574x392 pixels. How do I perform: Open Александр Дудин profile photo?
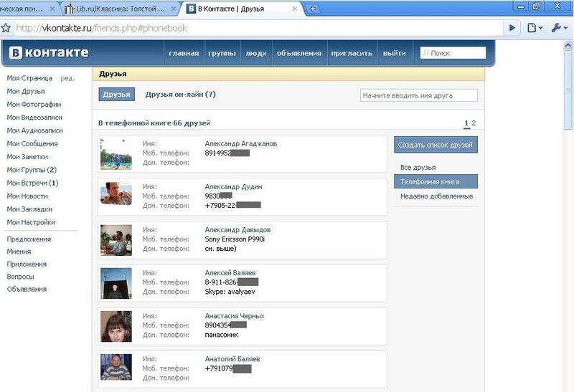coord(116,193)
